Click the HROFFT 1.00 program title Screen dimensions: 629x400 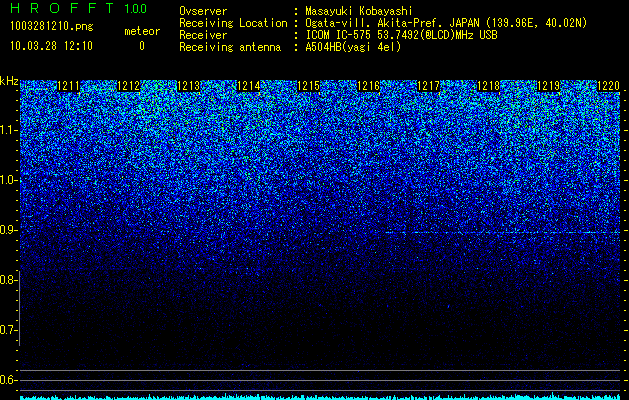click(78, 8)
